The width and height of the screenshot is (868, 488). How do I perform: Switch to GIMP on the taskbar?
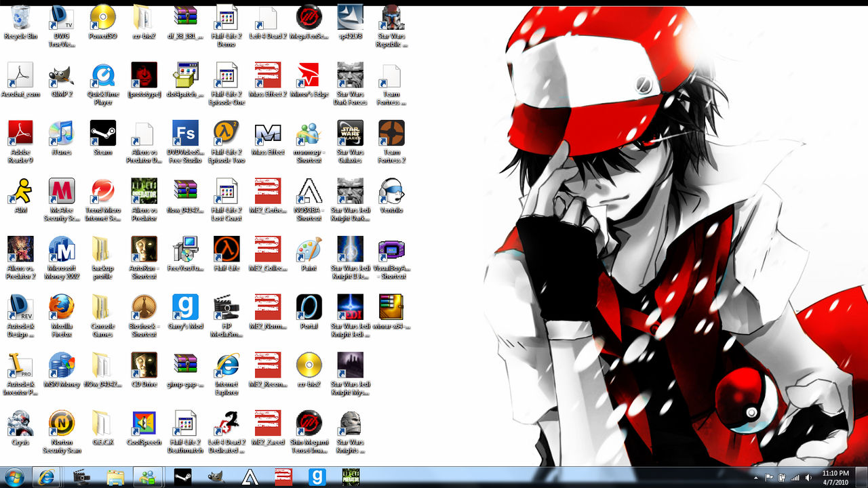point(217,476)
